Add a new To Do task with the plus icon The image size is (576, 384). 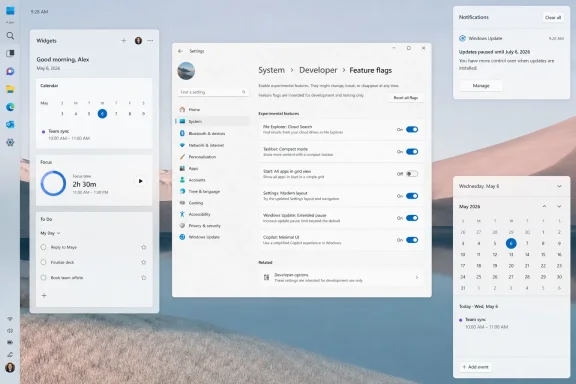pos(44,295)
